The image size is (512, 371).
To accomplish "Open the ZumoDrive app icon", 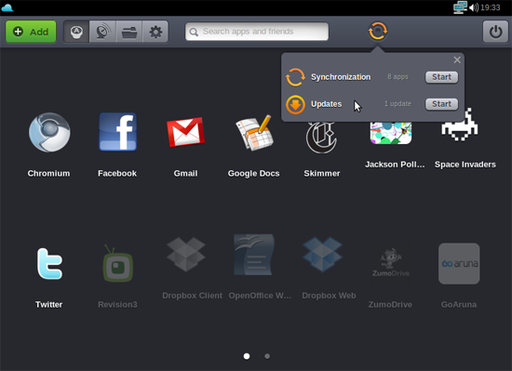I will (391, 263).
